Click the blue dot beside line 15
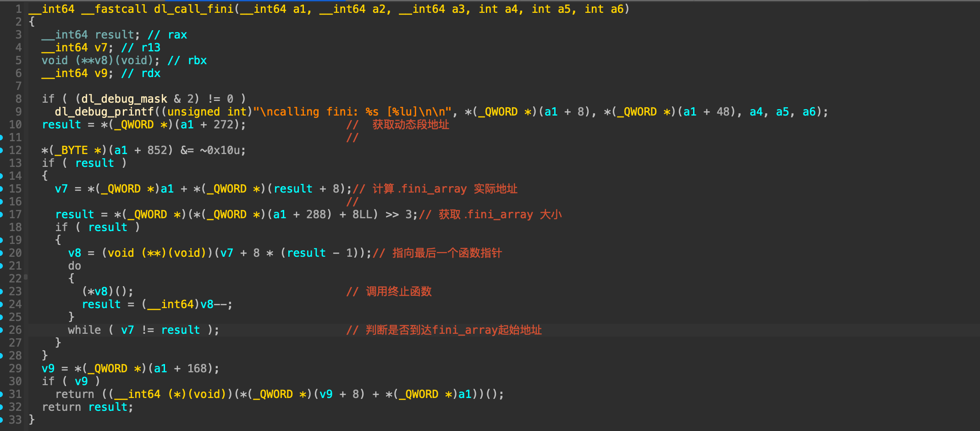The image size is (980, 431). [x=1, y=189]
